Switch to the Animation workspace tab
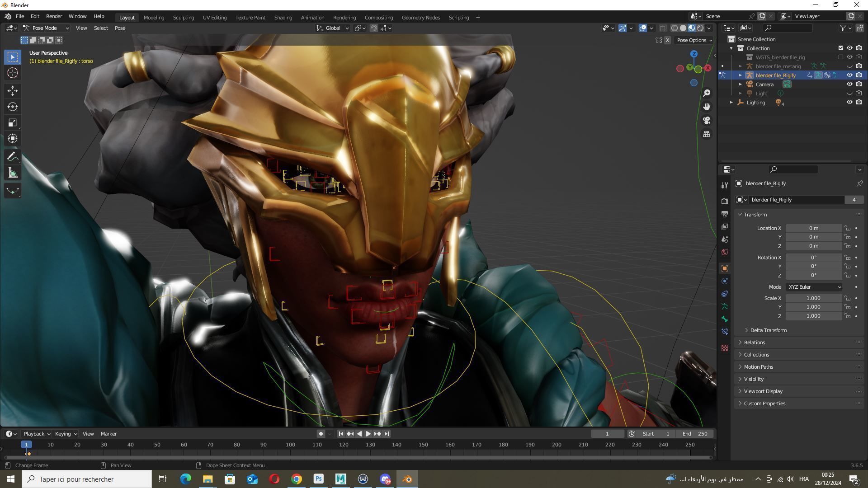The height and width of the screenshot is (488, 868). [312, 18]
